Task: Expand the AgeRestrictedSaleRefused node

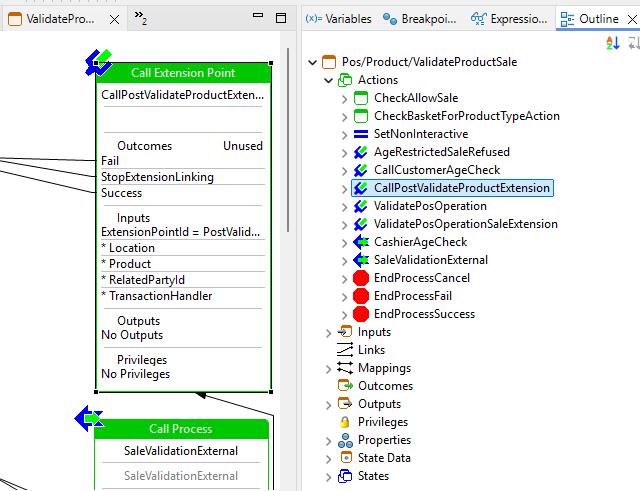Action: 344,153
